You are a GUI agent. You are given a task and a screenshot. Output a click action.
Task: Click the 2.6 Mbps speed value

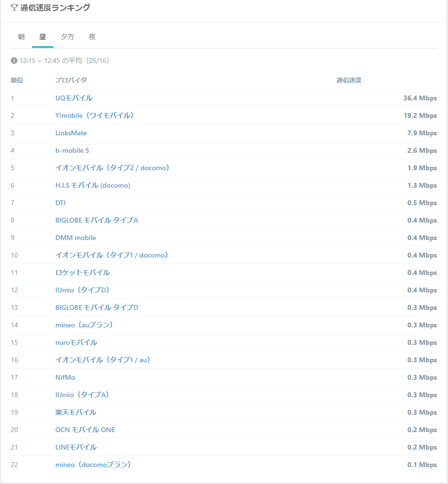point(422,151)
